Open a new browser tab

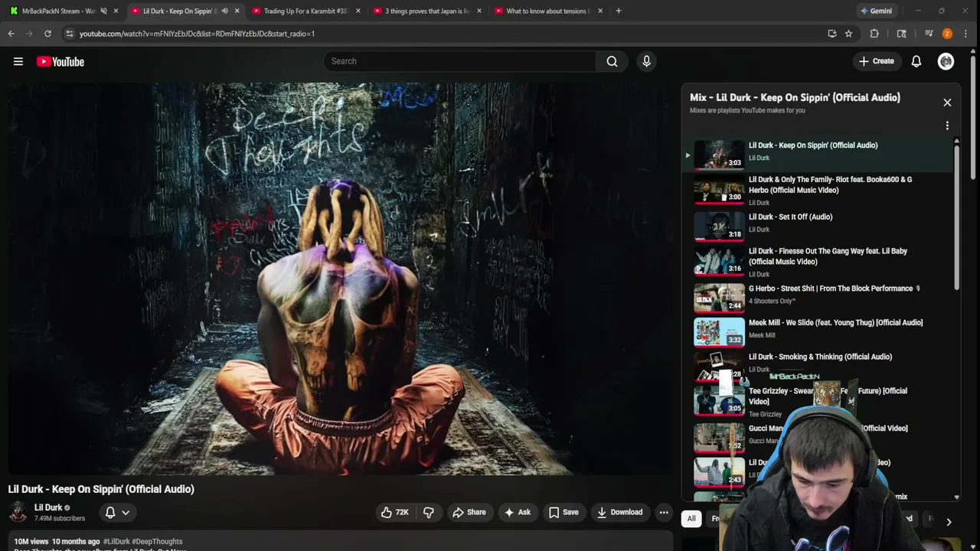619,11
